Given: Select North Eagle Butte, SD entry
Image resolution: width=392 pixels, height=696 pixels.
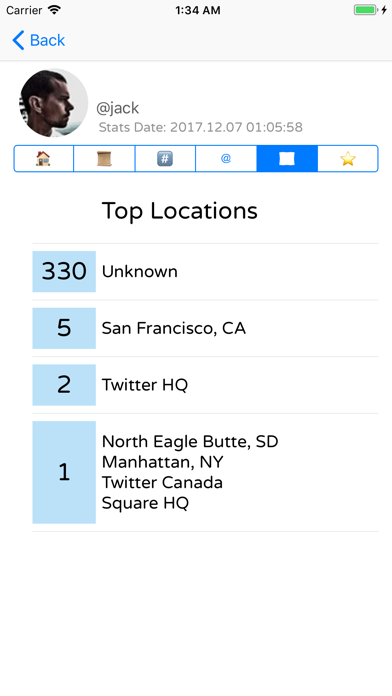Looking at the screenshot, I should point(190,442).
